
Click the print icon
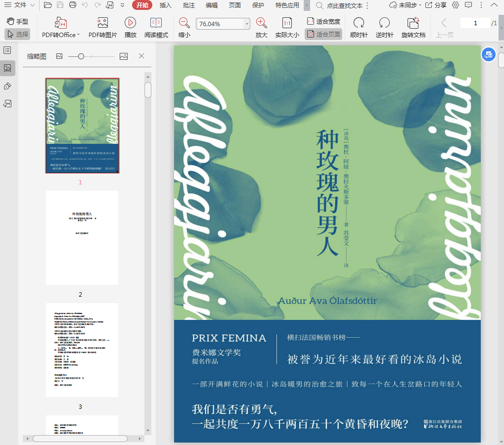pos(73,5)
